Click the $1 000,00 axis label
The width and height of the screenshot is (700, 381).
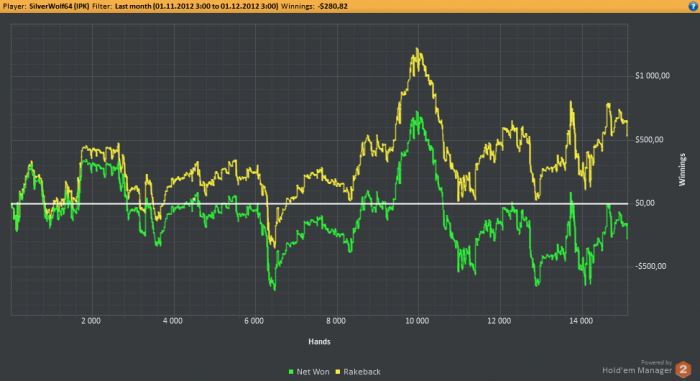click(x=652, y=76)
